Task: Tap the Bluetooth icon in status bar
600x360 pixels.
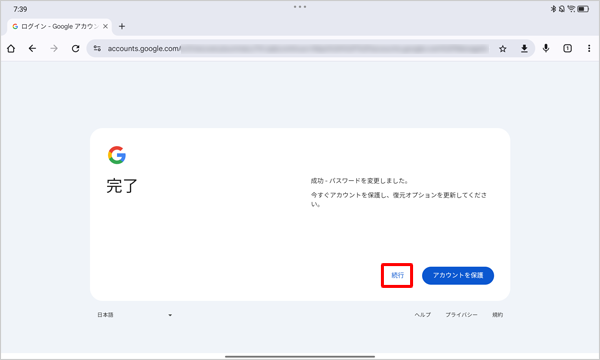Action: pyautogui.click(x=553, y=9)
